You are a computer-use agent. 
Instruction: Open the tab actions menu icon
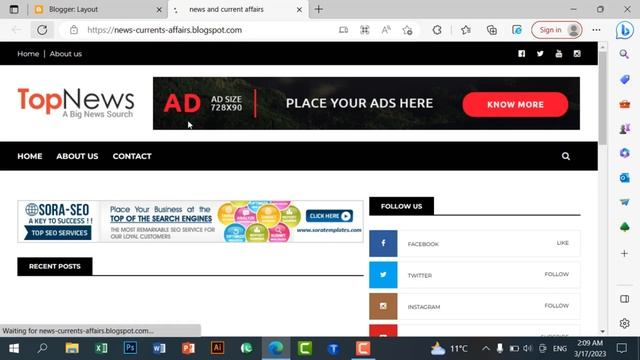coord(14,9)
